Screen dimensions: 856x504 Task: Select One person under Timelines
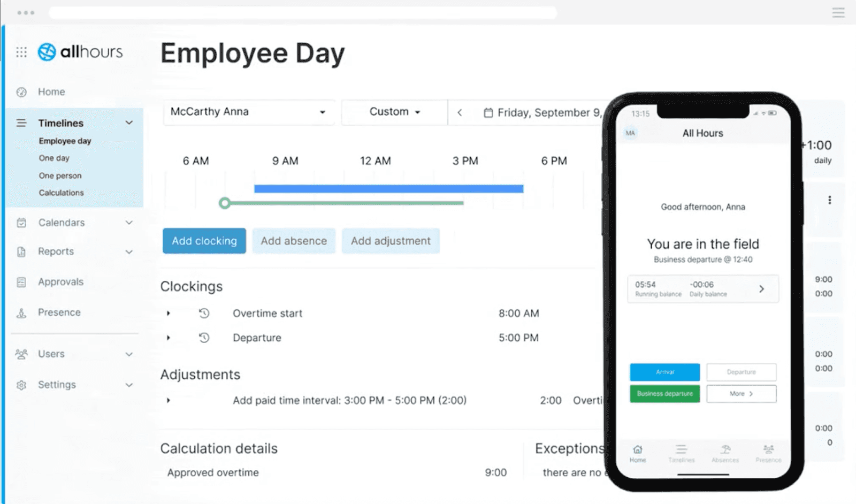pos(60,175)
